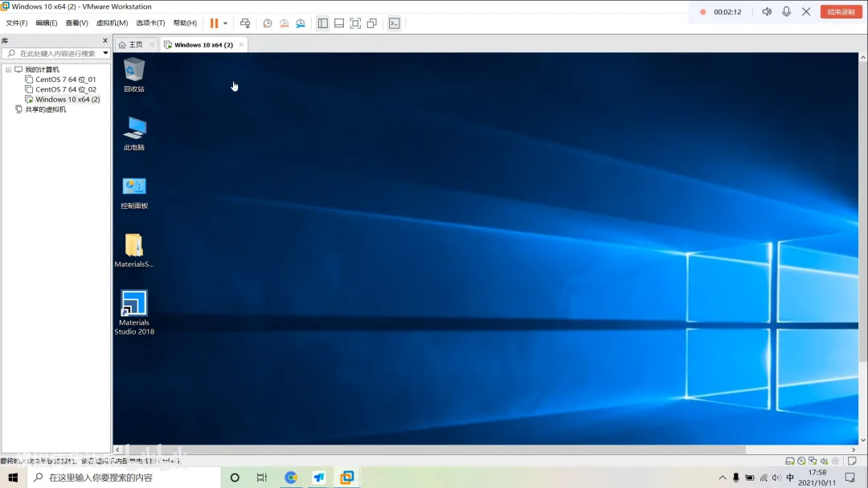Select the MaterialsS... folder icon
868x488 pixels.
pyautogui.click(x=134, y=250)
